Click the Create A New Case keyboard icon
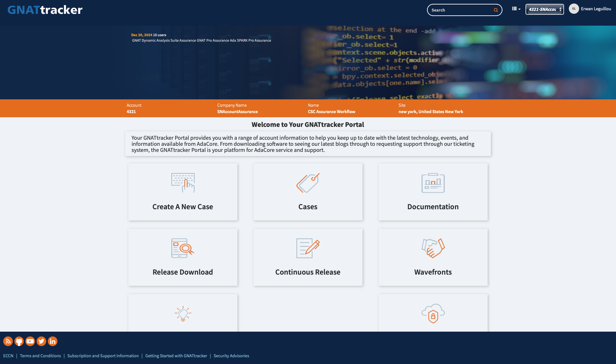The height and width of the screenshot is (364, 616). coord(183,183)
